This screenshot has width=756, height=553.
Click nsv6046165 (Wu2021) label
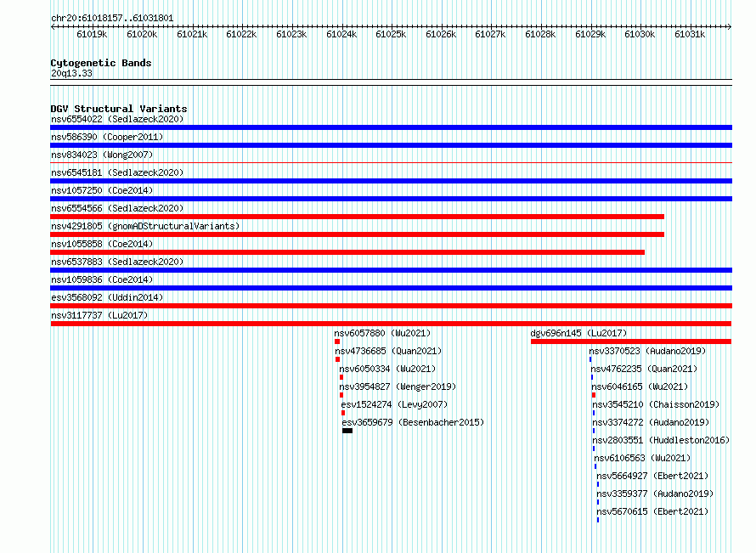(640, 387)
